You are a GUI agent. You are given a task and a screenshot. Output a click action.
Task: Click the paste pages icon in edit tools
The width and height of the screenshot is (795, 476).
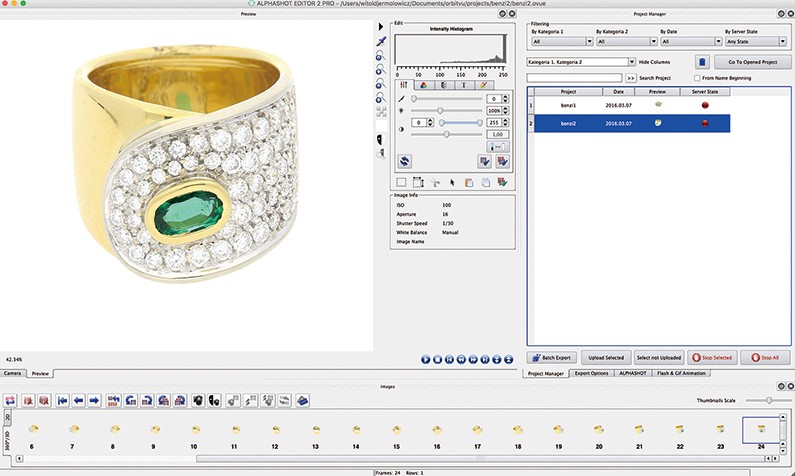486,182
